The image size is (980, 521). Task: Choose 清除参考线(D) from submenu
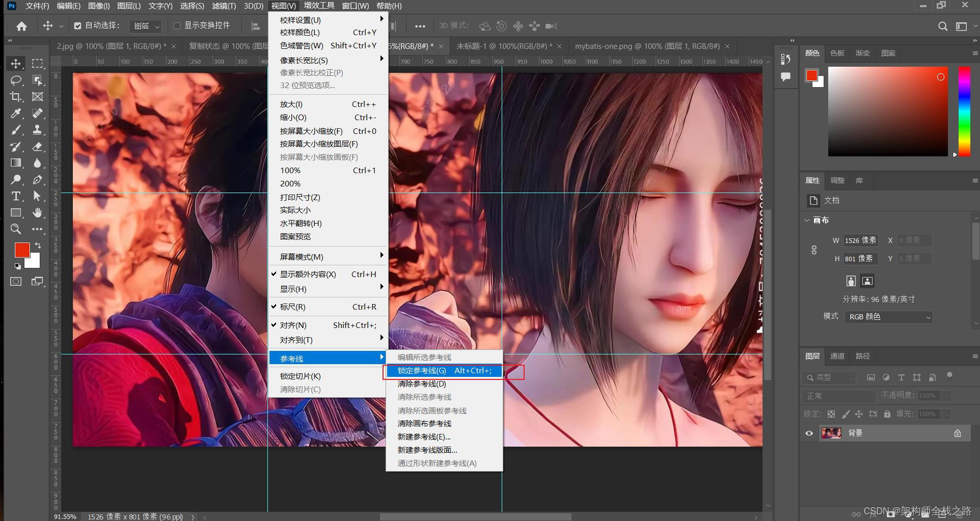(x=444, y=384)
